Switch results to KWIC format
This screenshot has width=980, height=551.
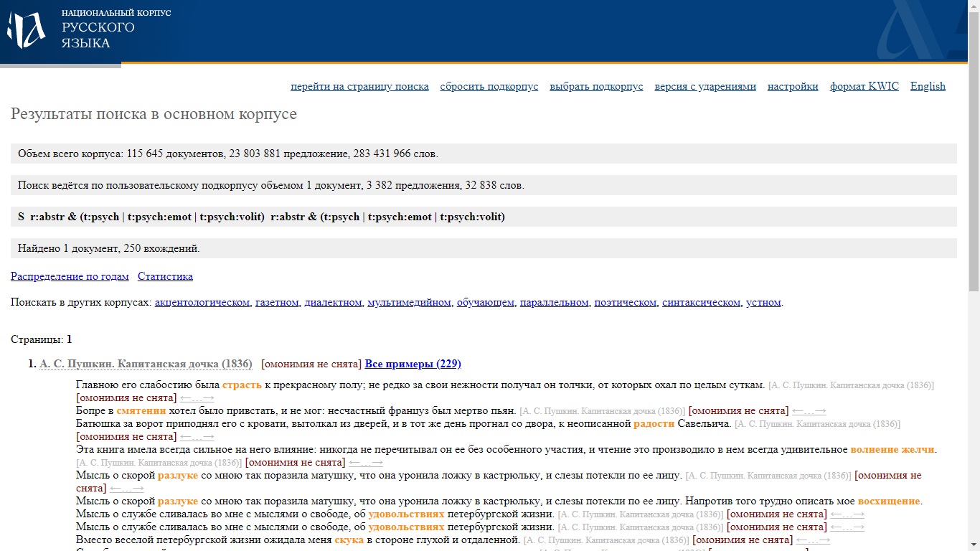point(864,86)
